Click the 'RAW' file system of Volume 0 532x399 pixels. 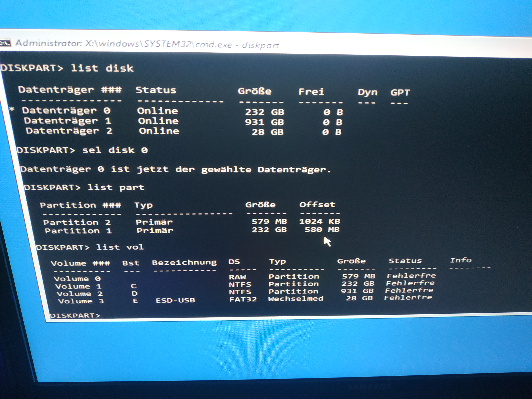point(237,277)
